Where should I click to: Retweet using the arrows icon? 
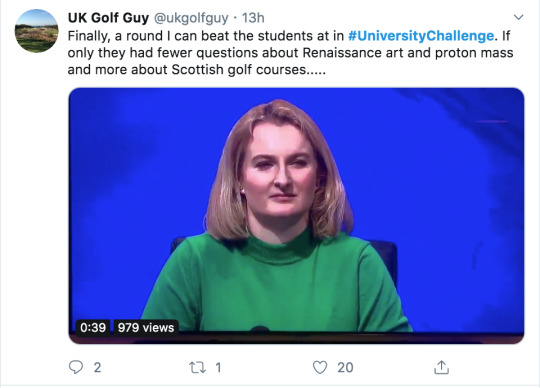(198, 367)
